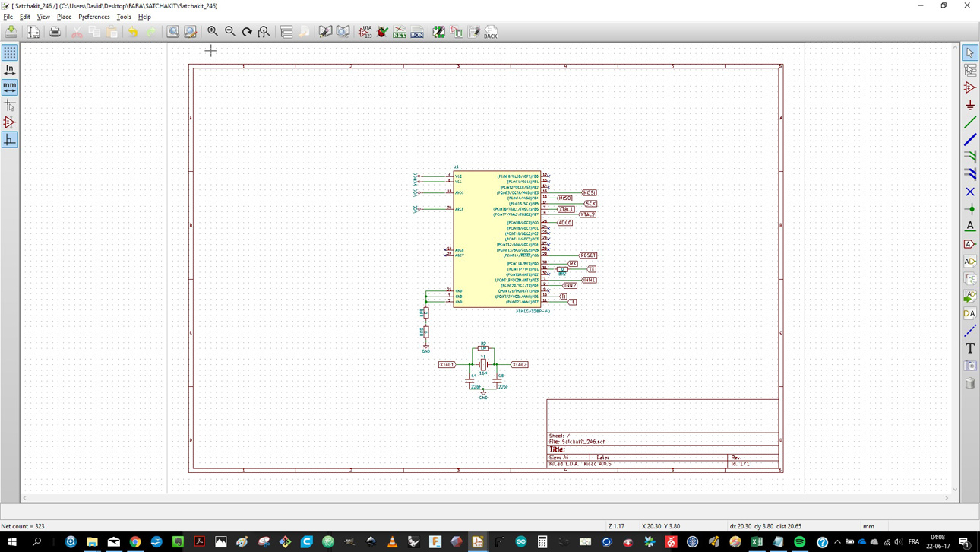Zoom in on schematic
980x552 pixels.
tap(213, 32)
